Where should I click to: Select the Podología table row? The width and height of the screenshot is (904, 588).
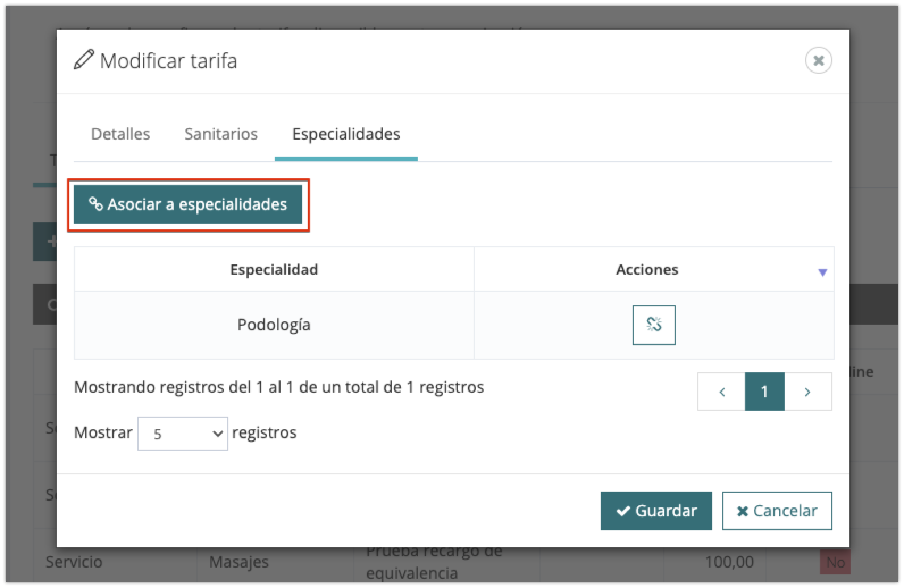(x=274, y=325)
